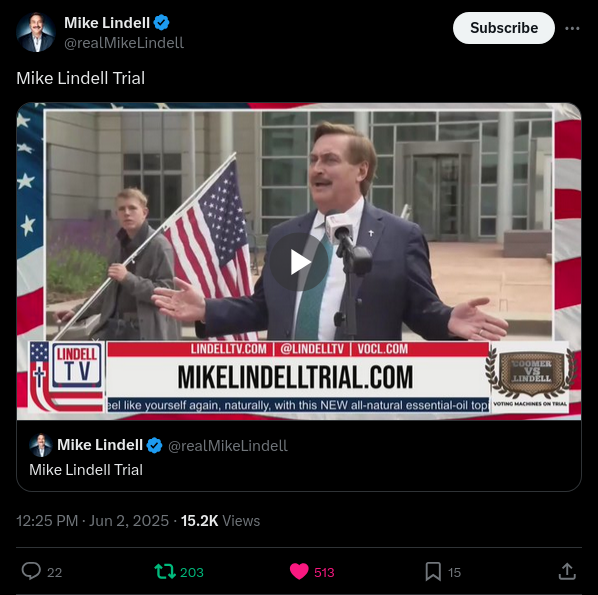Viewport: 598px width, 595px height.
Task: Click the quoted post's @realMikeLindell handle
Action: [228, 445]
